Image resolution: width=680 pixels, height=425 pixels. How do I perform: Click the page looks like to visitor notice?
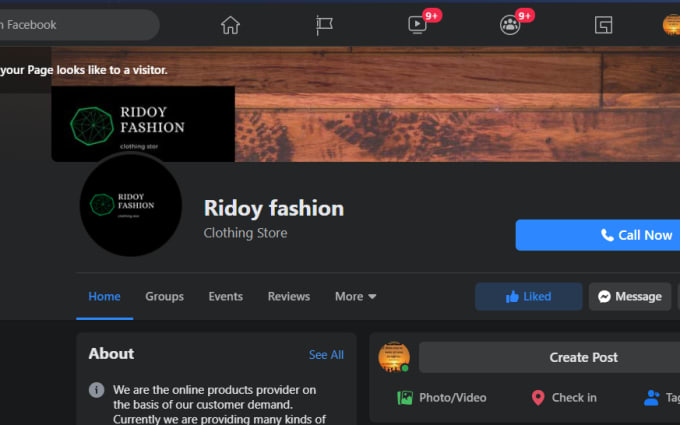[83, 70]
